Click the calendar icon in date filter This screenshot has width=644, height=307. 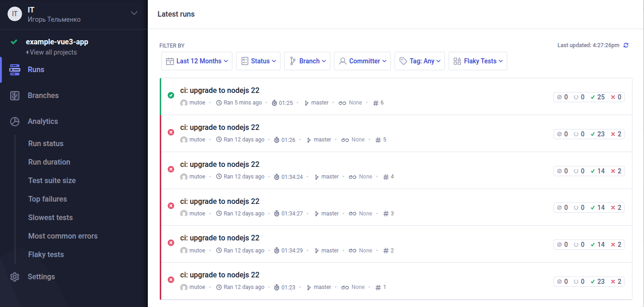click(170, 61)
